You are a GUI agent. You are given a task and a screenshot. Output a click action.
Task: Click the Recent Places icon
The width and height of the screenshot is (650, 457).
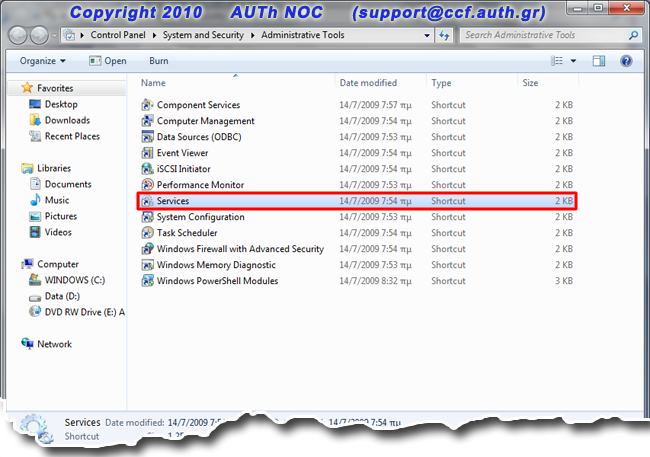pyautogui.click(x=35, y=136)
